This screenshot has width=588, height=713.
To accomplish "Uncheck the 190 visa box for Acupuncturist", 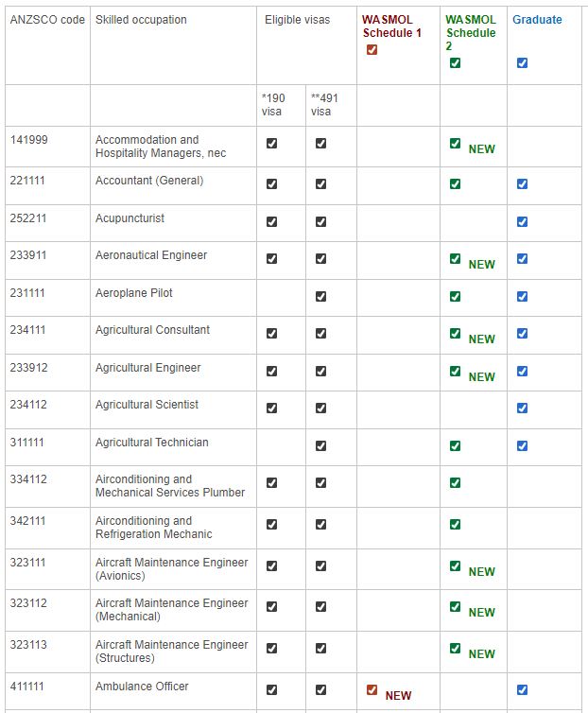I will pos(271,221).
